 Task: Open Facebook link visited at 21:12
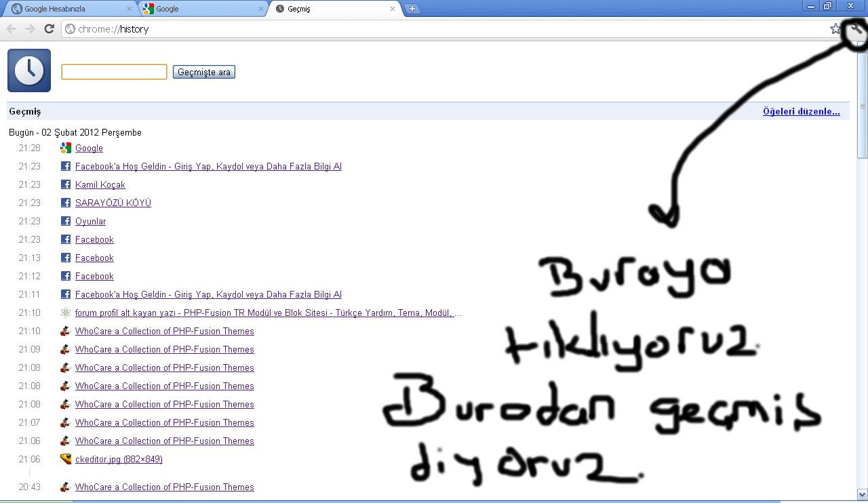tap(94, 276)
